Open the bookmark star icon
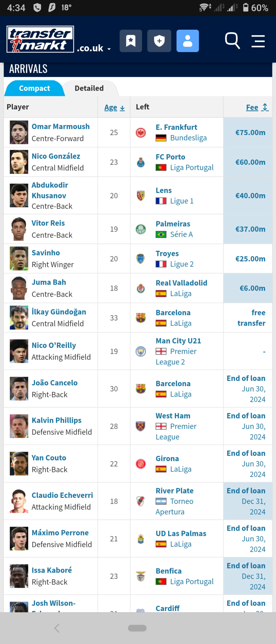The image size is (276, 644). [131, 41]
